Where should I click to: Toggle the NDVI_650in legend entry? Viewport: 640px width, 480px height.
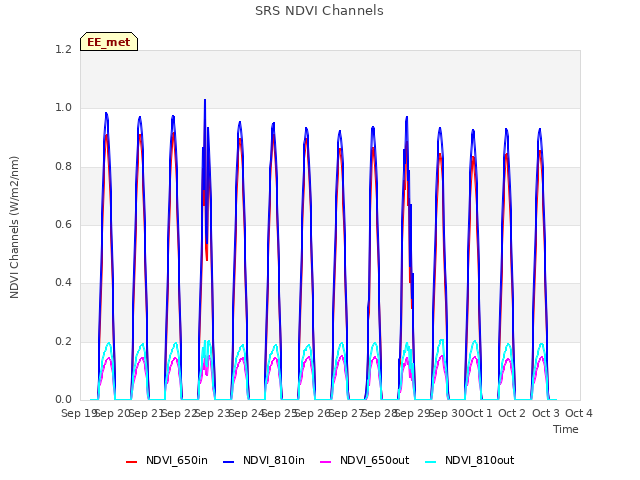(167, 461)
